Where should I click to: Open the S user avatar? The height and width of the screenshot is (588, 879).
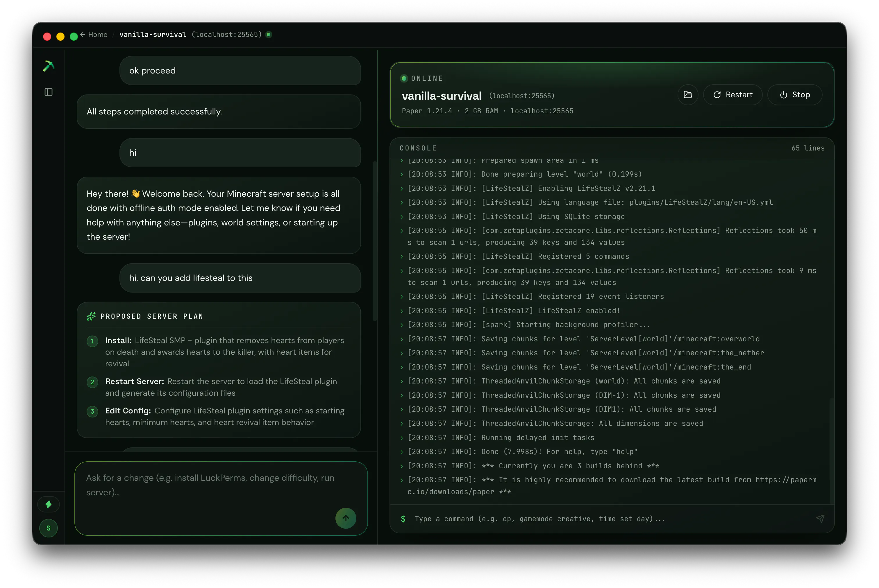click(x=48, y=528)
